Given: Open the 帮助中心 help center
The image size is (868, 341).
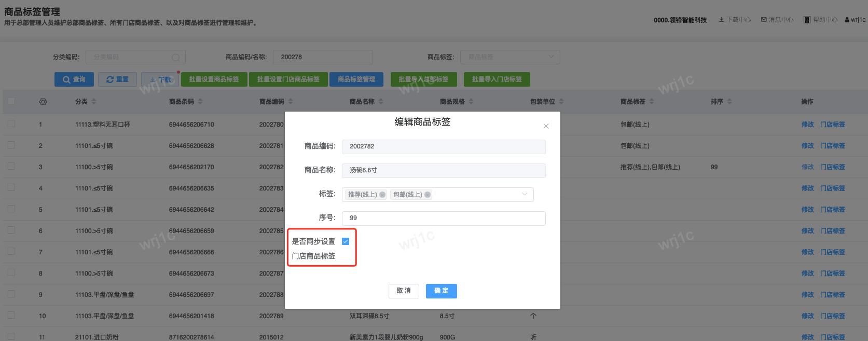Looking at the screenshot, I should (821, 20).
